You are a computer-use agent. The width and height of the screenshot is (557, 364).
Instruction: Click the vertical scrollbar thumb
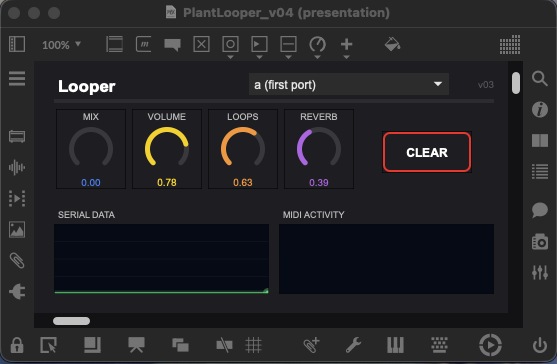(x=516, y=83)
